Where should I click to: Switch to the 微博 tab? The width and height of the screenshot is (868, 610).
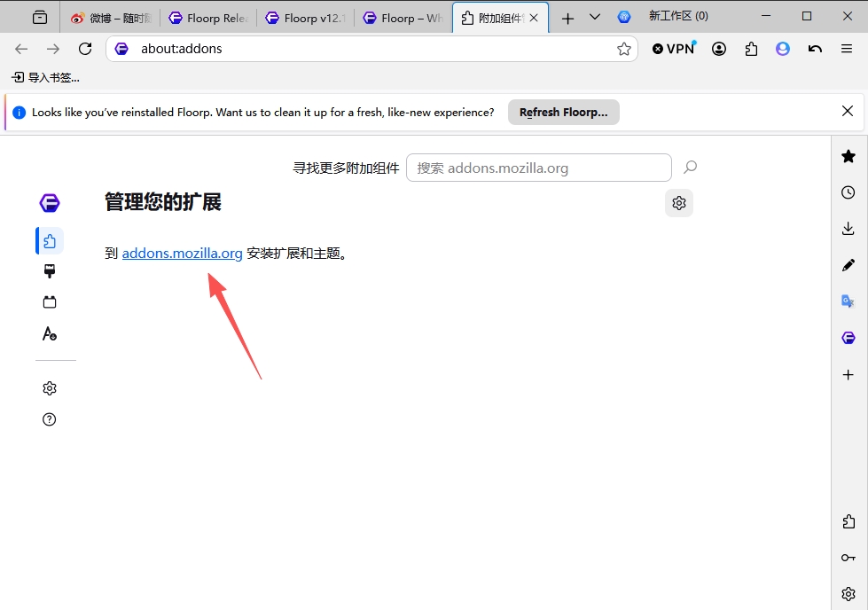(x=111, y=19)
